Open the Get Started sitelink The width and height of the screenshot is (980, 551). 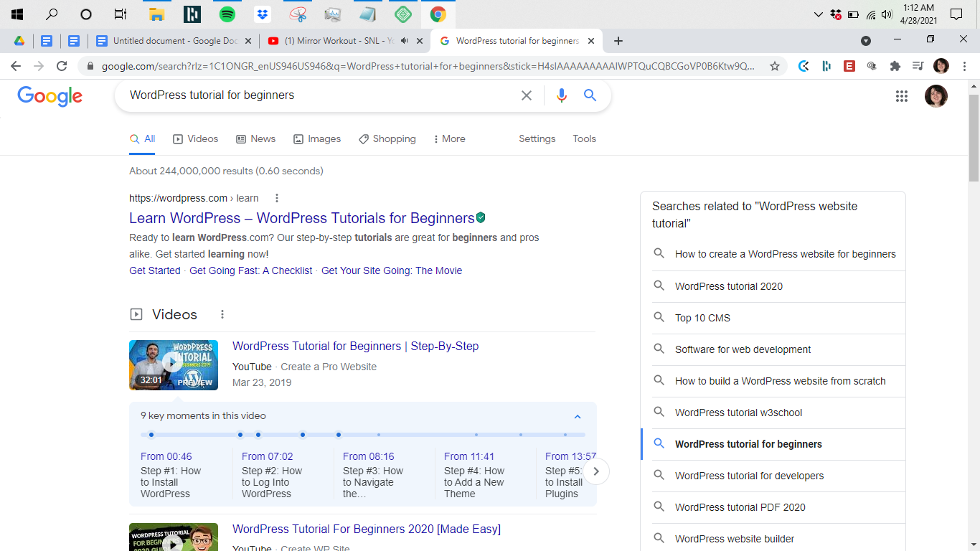point(155,270)
